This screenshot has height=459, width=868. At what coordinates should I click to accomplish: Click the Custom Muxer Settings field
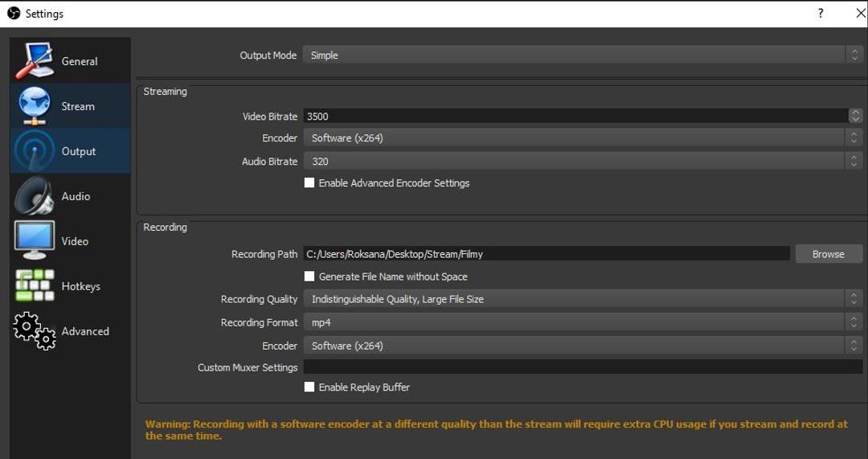point(582,367)
